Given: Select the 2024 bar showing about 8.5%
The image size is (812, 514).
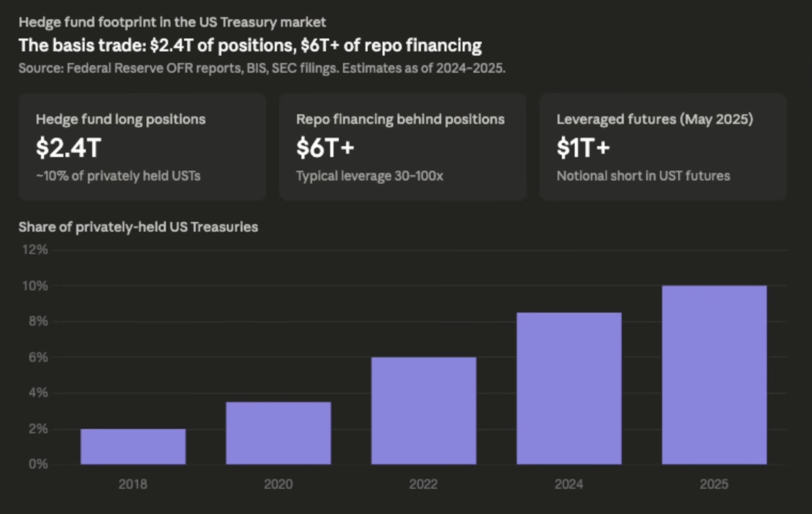Looking at the screenshot, I should [x=569, y=388].
